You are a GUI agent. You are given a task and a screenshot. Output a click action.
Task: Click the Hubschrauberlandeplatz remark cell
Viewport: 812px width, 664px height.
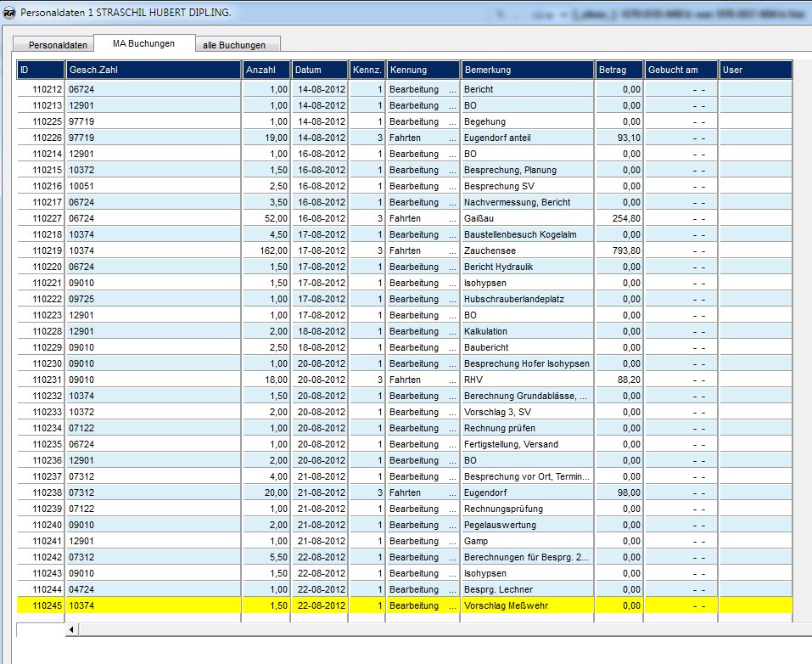(x=526, y=299)
